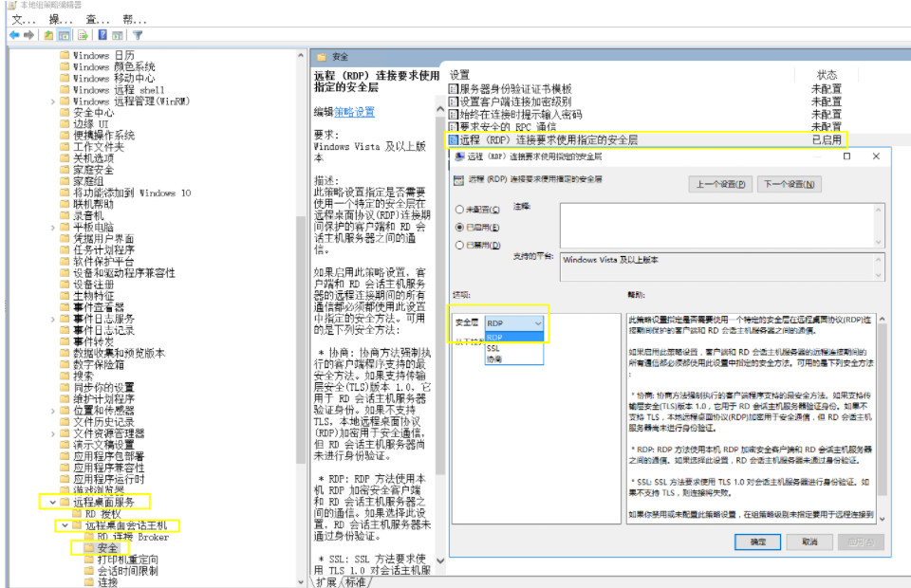Image resolution: width=911 pixels, height=588 pixels.
Task: Click the 上一个设置(P) button
Action: [x=720, y=184]
